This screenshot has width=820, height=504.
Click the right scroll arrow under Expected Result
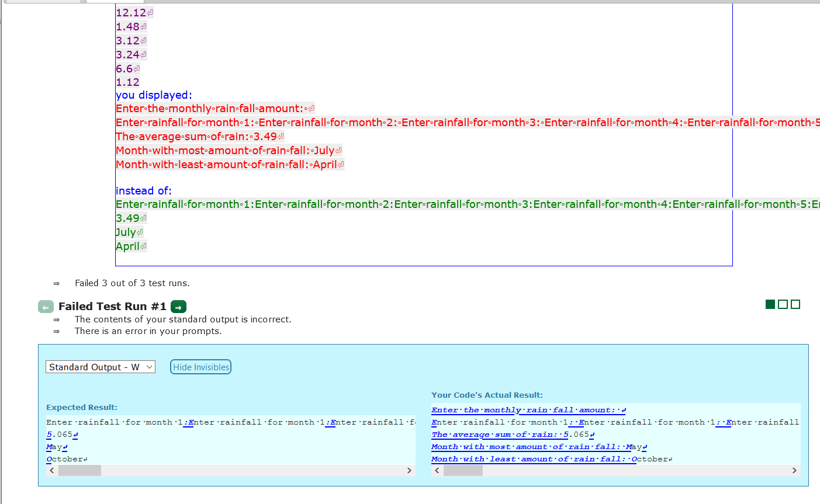tap(409, 470)
